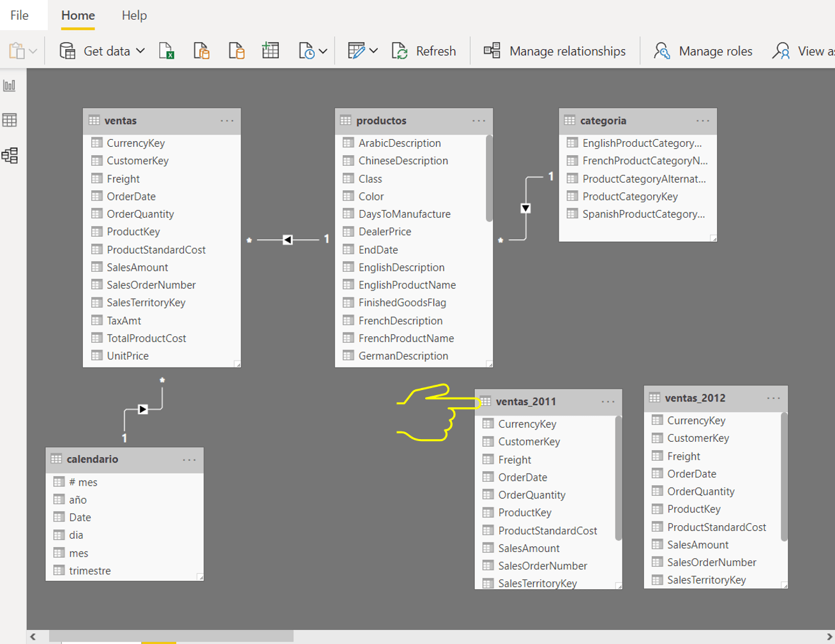Click the Refresh button
Viewport: 835px width, 644px height.
click(x=425, y=51)
